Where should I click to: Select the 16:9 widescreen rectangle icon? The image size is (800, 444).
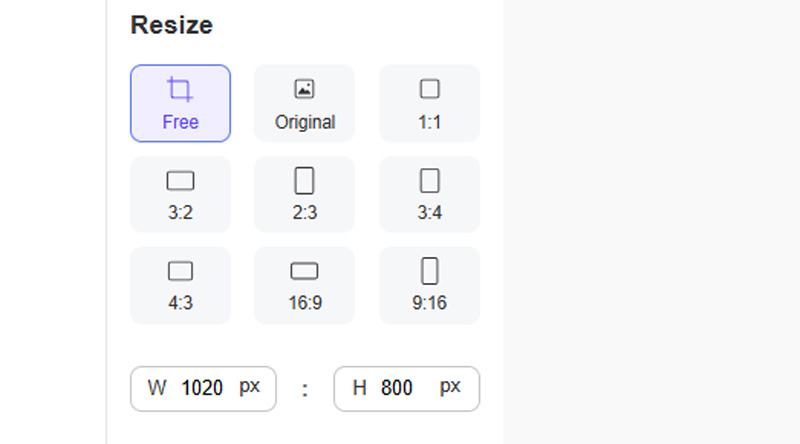pyautogui.click(x=305, y=271)
